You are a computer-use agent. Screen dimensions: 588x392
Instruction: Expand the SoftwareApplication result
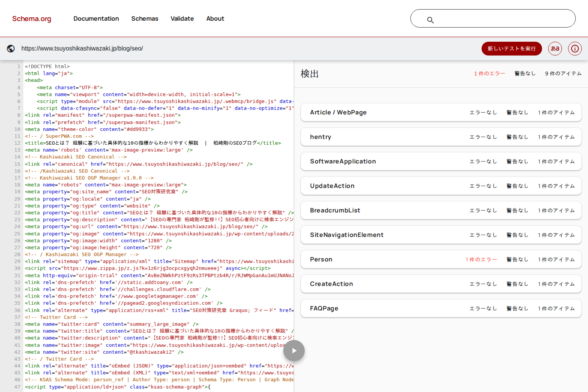[x=441, y=162]
